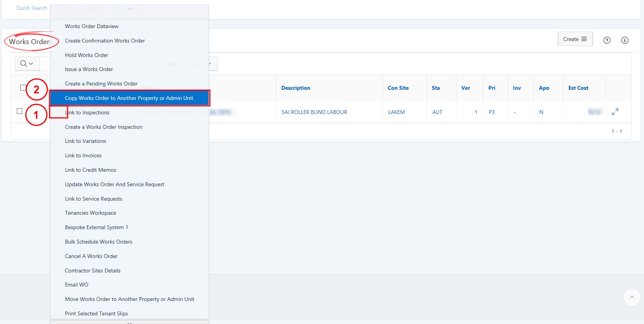
Task: Sort by Inv column header
Action: pyautogui.click(x=517, y=88)
